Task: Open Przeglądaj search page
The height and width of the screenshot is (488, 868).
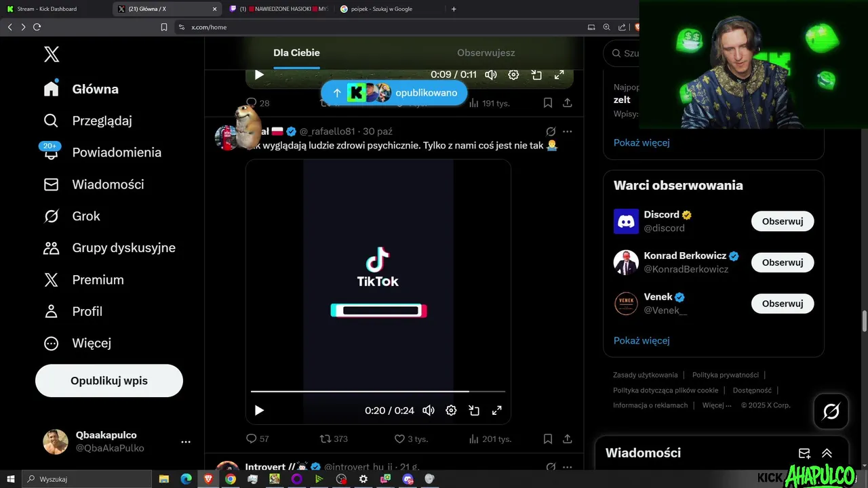Action: tap(88, 121)
